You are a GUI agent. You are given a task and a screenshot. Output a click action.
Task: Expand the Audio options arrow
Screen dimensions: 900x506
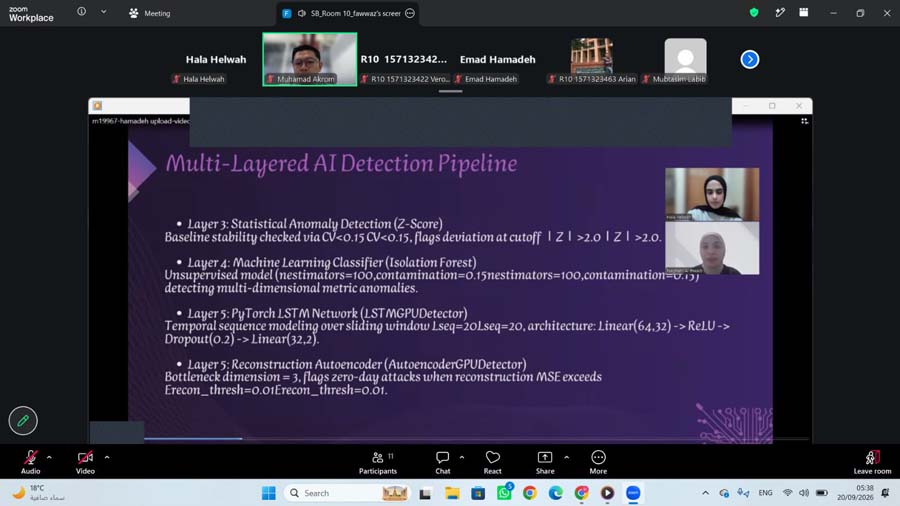click(49, 458)
